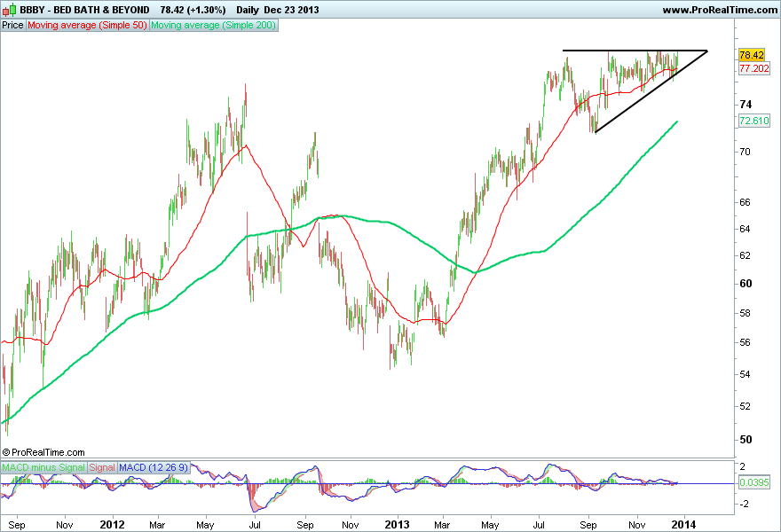Click the 70 price level on the axis
781x532 pixels.
(745, 152)
